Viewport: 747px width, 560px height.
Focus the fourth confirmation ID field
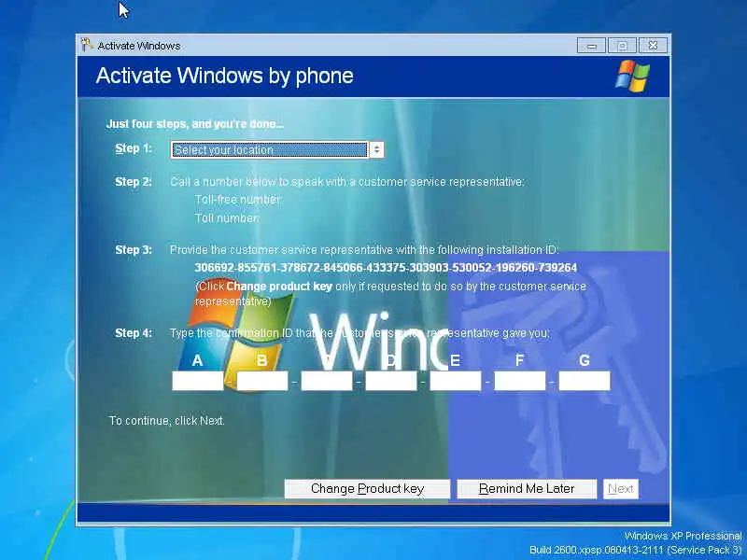[391, 381]
